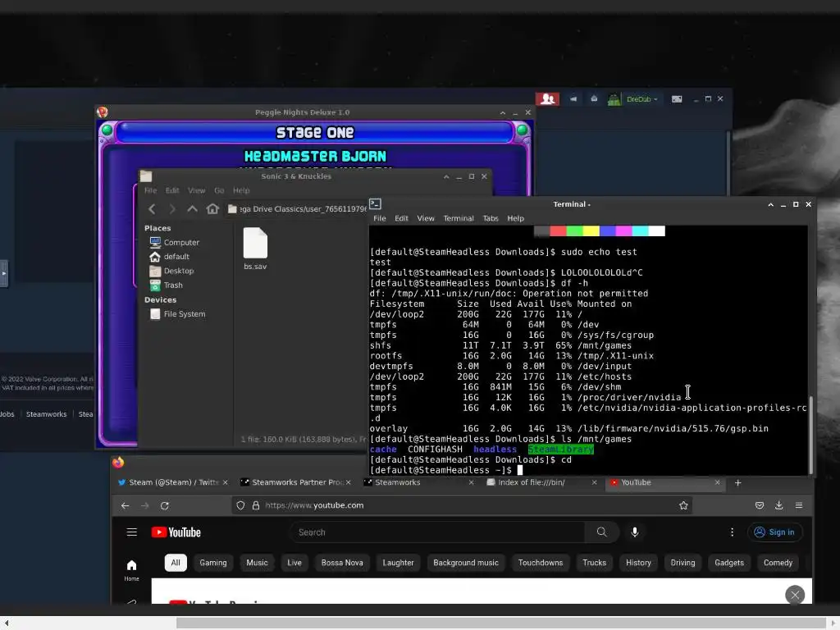This screenshot has width=840, height=630.
Task: Select Background music category chip
Action: coord(466,563)
